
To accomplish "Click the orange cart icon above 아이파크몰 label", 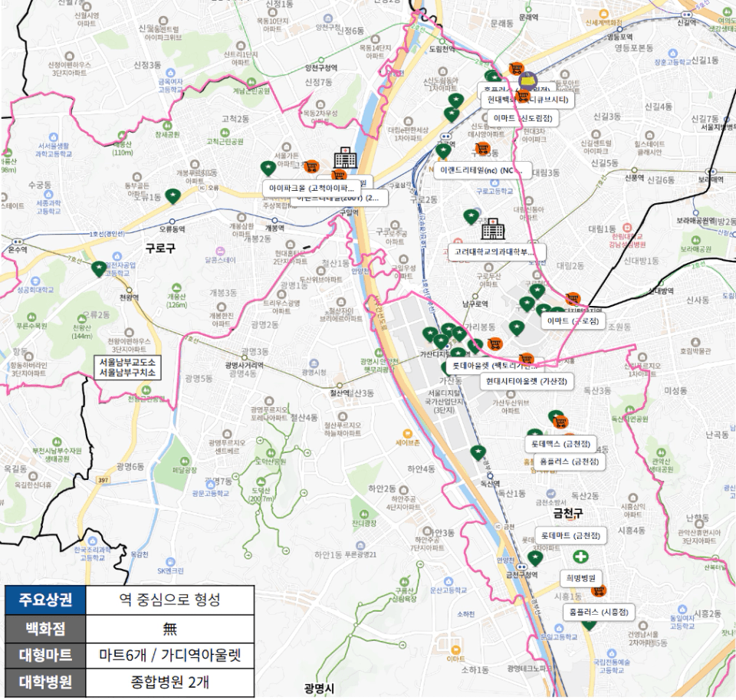I will point(311,166).
